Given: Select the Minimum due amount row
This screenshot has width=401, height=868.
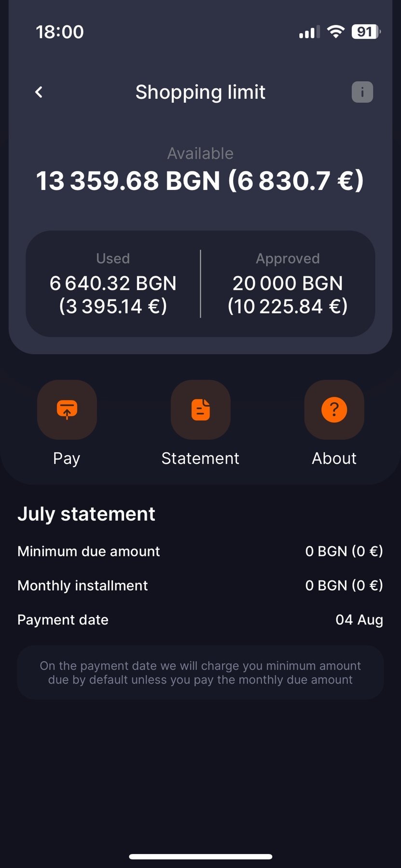Looking at the screenshot, I should point(200,551).
